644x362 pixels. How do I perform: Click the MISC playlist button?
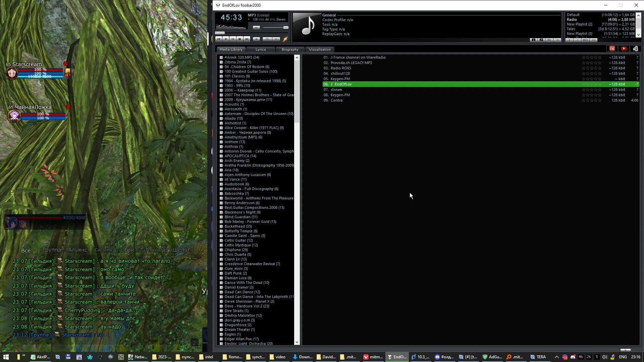pos(585,40)
